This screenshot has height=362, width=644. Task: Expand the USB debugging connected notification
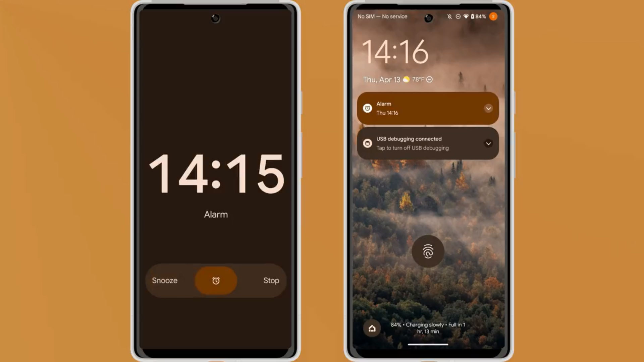coord(488,143)
